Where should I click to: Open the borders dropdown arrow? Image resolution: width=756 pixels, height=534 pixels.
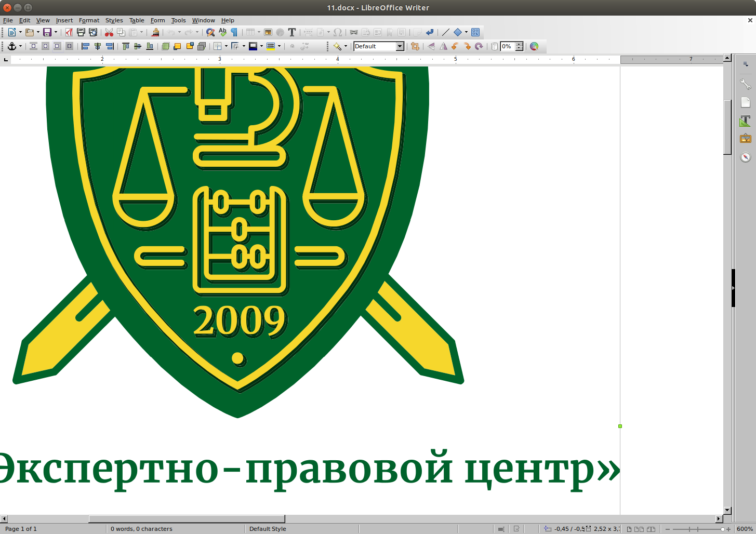pos(226,46)
